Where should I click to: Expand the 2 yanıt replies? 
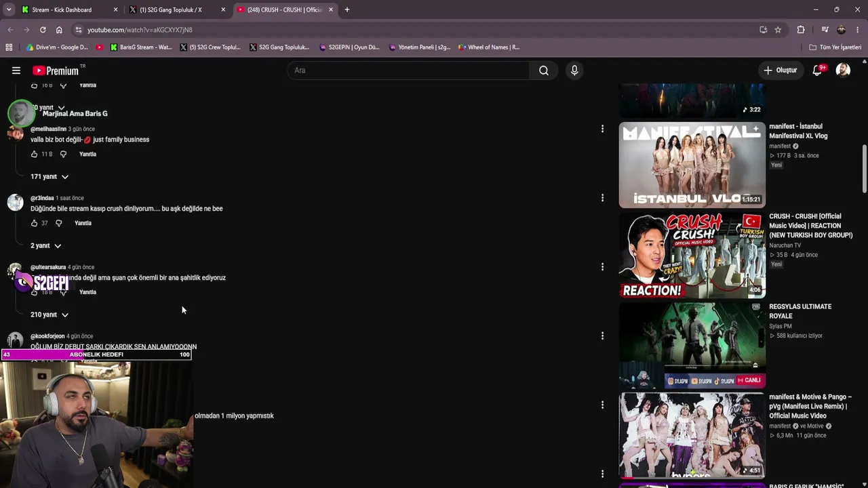pyautogui.click(x=45, y=246)
